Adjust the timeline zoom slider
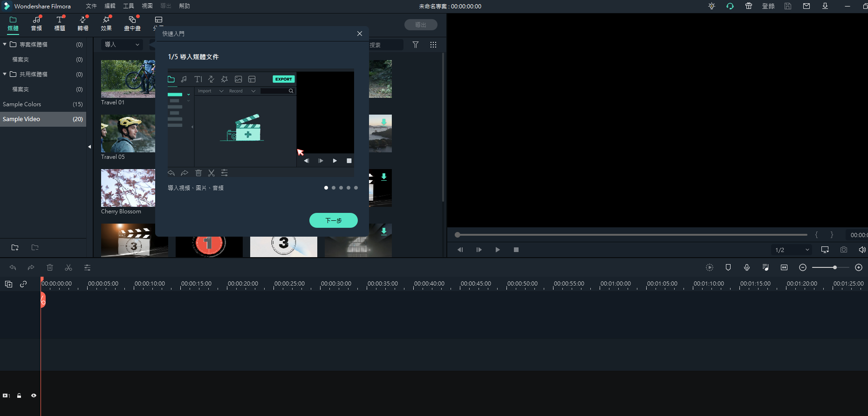868x416 pixels. [831, 267]
